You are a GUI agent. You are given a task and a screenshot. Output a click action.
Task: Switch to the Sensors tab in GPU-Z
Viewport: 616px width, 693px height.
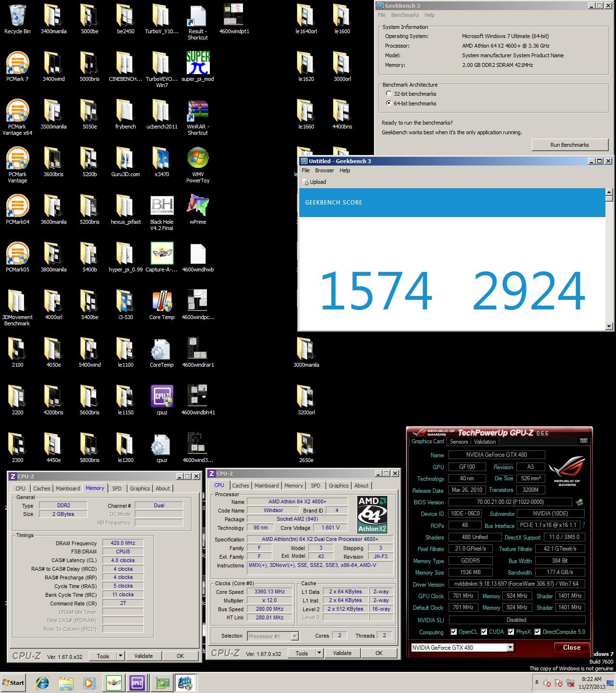[x=459, y=441]
